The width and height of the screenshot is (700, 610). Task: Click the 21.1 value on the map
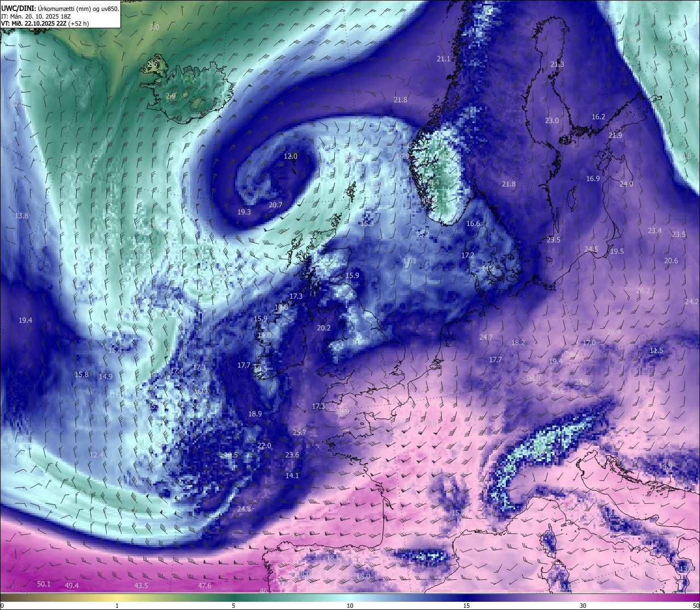(x=444, y=59)
